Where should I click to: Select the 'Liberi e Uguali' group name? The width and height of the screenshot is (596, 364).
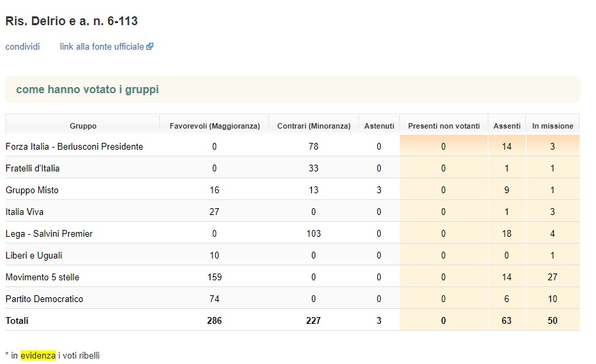34,255
